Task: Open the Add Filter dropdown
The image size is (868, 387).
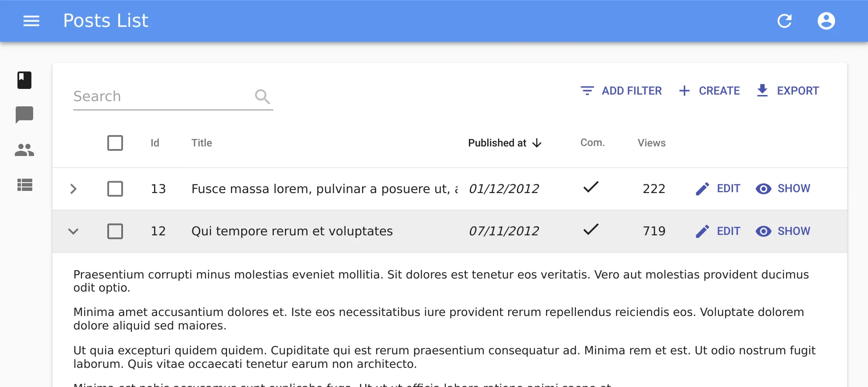Action: pyautogui.click(x=621, y=91)
